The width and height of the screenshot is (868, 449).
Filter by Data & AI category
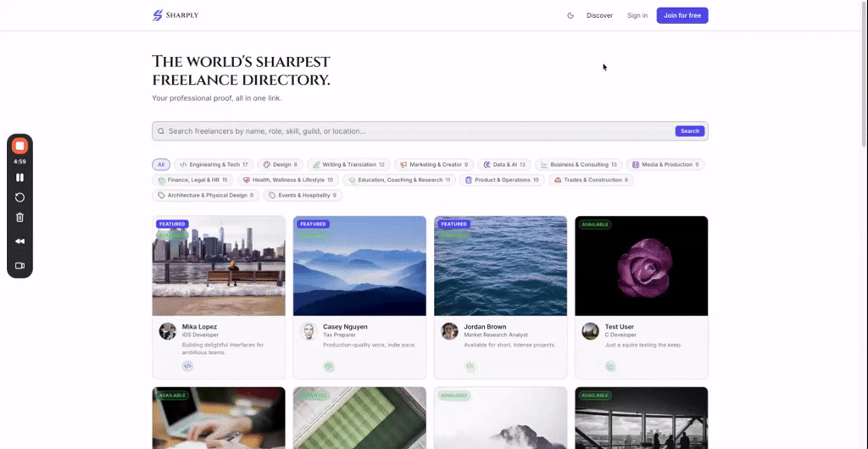coord(504,164)
